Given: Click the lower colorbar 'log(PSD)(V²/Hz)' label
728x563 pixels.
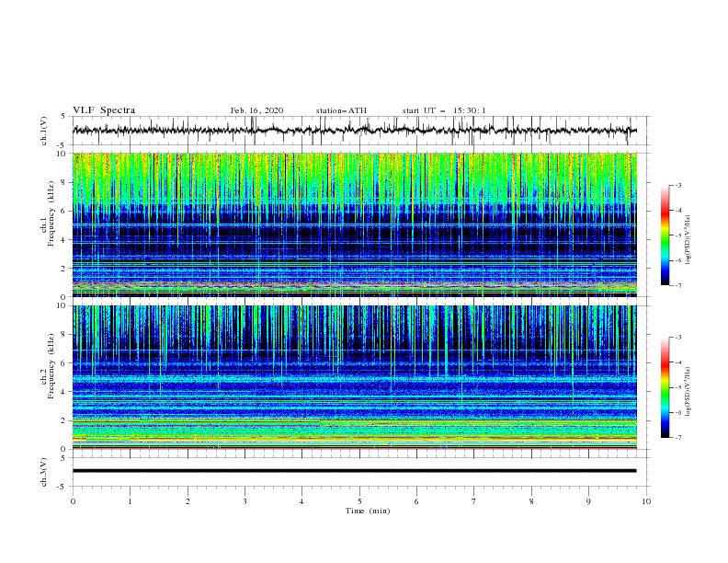Looking at the screenshot, I should tap(688, 392).
